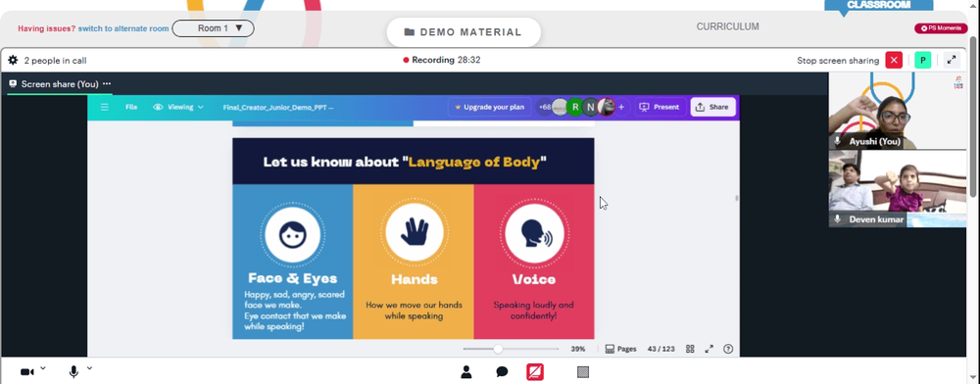Screen dimensions: 980x384
Task: Click the Present button in Canva
Action: pos(660,108)
